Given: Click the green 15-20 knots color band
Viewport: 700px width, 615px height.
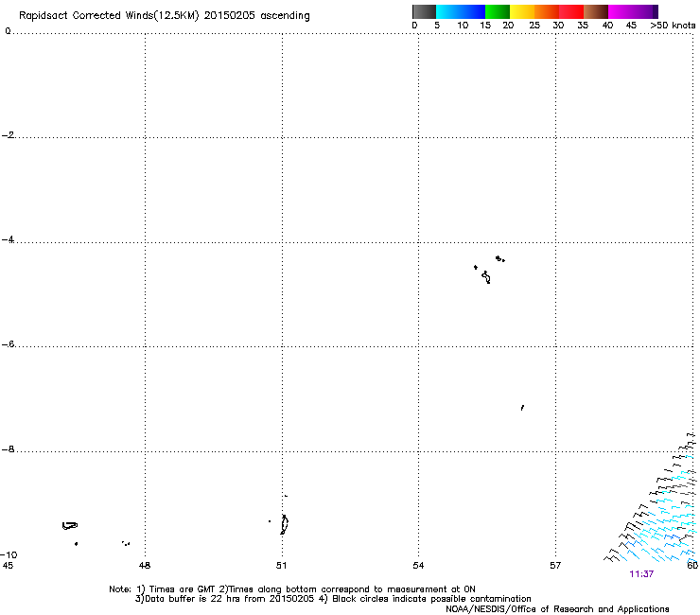Looking at the screenshot, I should (x=498, y=11).
